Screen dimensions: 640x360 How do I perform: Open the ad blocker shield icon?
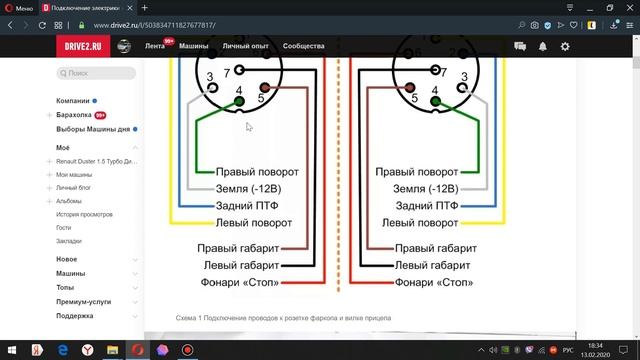548,25
